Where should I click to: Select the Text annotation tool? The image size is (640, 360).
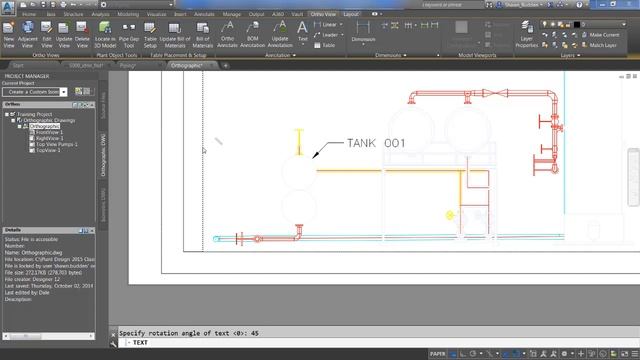(302, 33)
